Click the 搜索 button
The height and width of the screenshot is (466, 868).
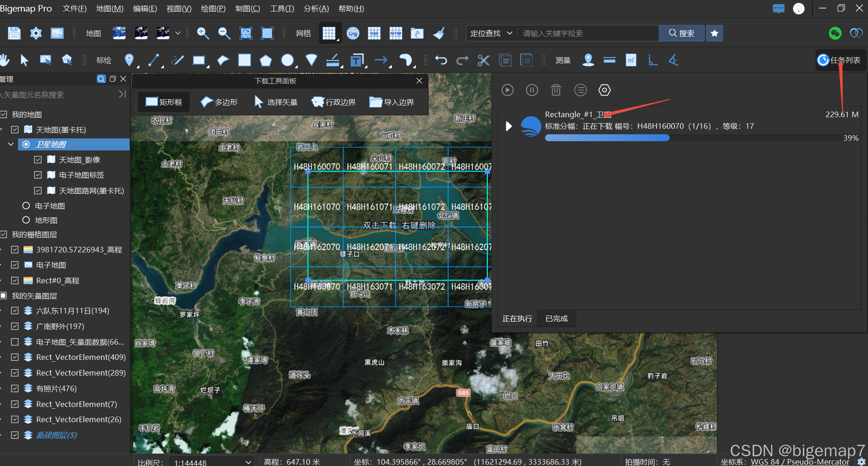682,33
